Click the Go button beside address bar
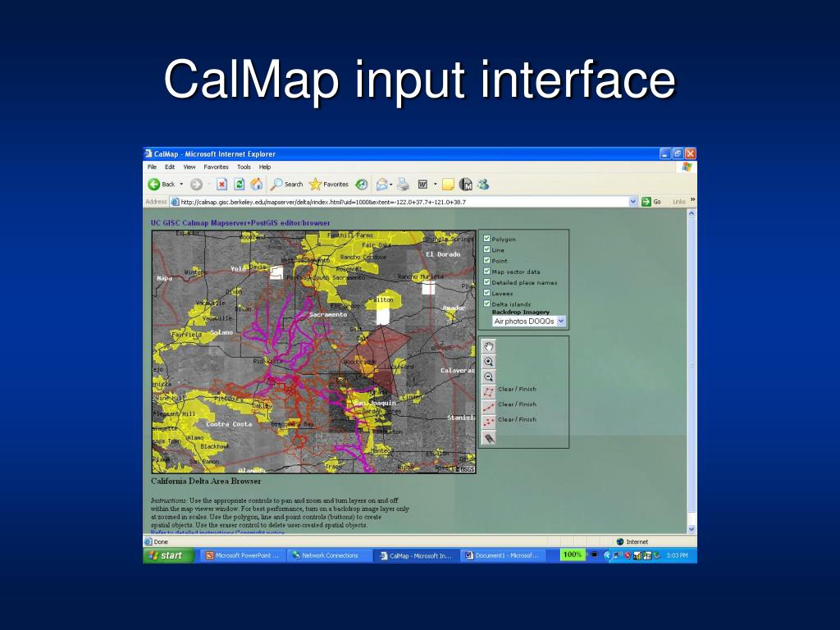This screenshot has width=840, height=630. pos(651,202)
